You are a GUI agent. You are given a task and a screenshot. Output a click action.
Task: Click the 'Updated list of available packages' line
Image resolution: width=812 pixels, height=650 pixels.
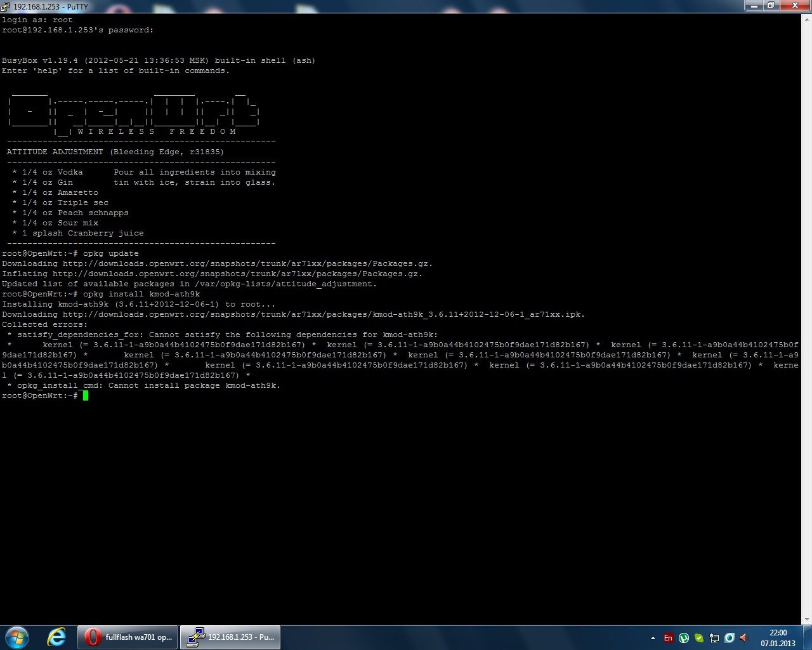(x=190, y=284)
